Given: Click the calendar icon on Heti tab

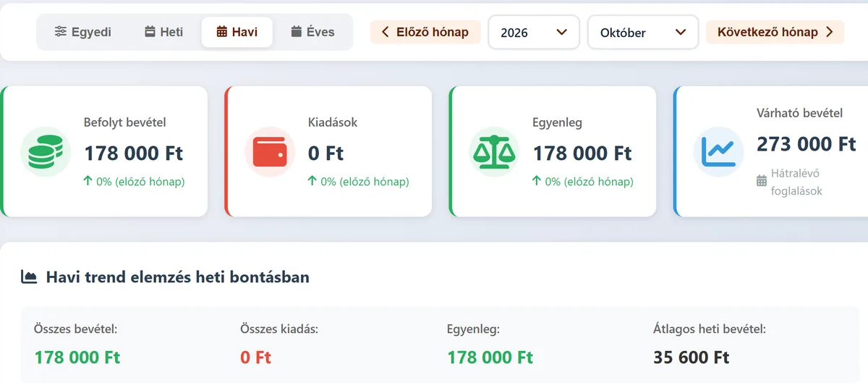Looking at the screenshot, I should [x=150, y=32].
